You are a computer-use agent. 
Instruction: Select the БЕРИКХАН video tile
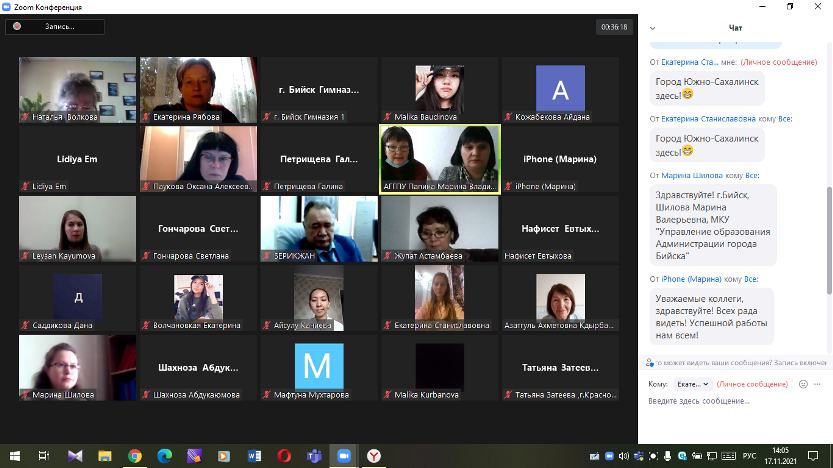pyautogui.click(x=318, y=228)
